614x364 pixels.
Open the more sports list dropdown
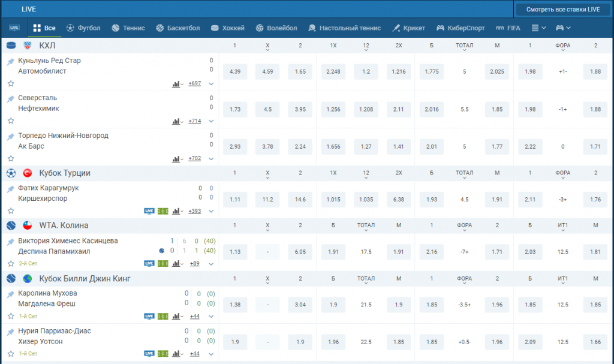click(x=538, y=28)
